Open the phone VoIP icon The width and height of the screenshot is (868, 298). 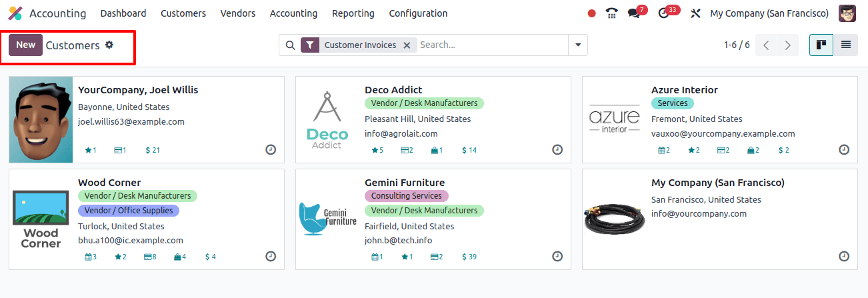pos(611,13)
